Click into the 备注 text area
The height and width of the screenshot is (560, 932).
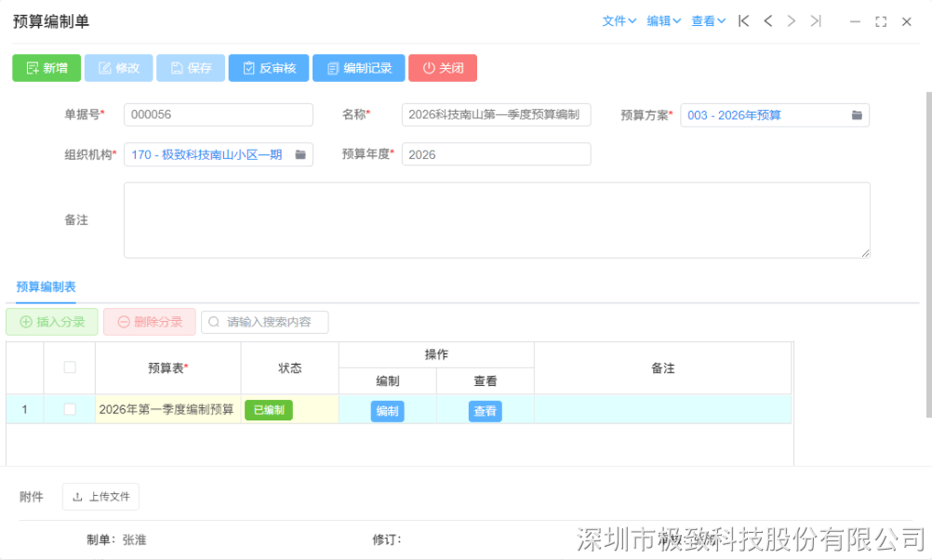497,220
